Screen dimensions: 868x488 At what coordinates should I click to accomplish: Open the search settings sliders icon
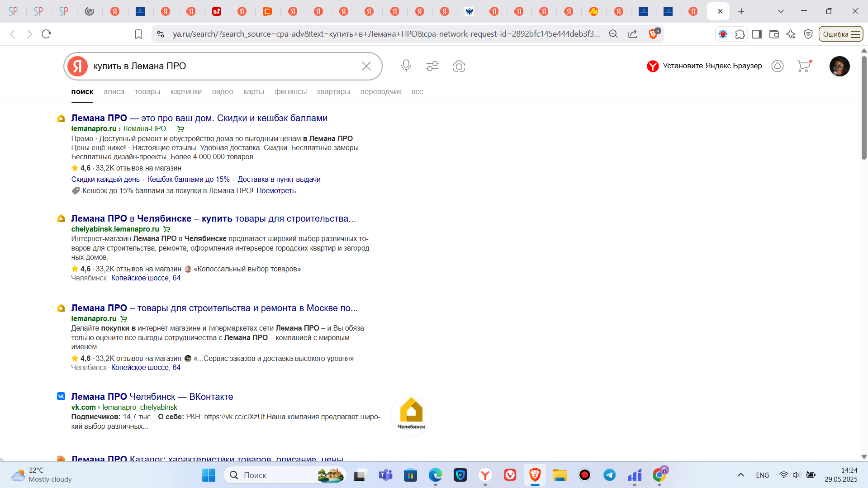(432, 66)
